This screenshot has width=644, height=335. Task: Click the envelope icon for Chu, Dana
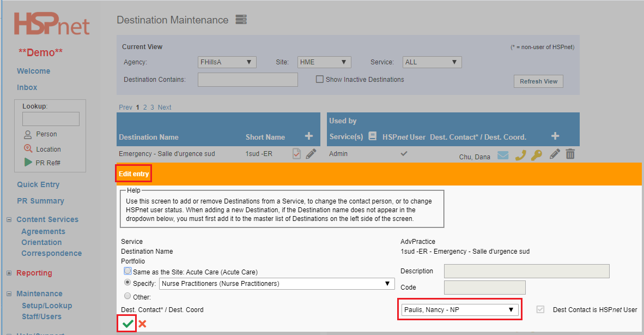click(x=503, y=155)
